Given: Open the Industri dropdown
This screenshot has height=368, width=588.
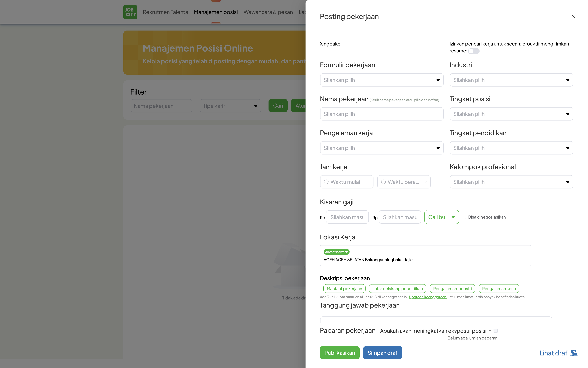Looking at the screenshot, I should [511, 80].
